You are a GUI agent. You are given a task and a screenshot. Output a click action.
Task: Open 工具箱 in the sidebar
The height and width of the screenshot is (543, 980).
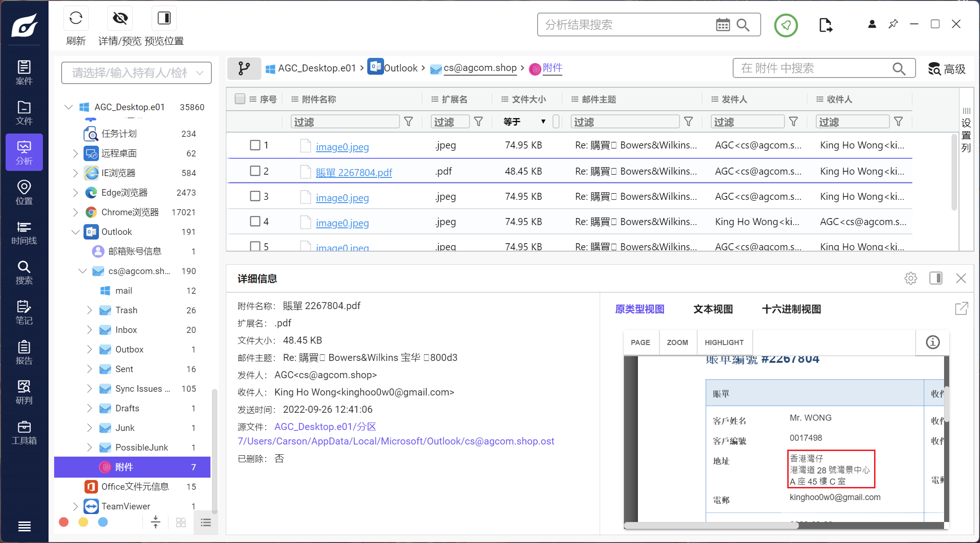pyautogui.click(x=24, y=432)
